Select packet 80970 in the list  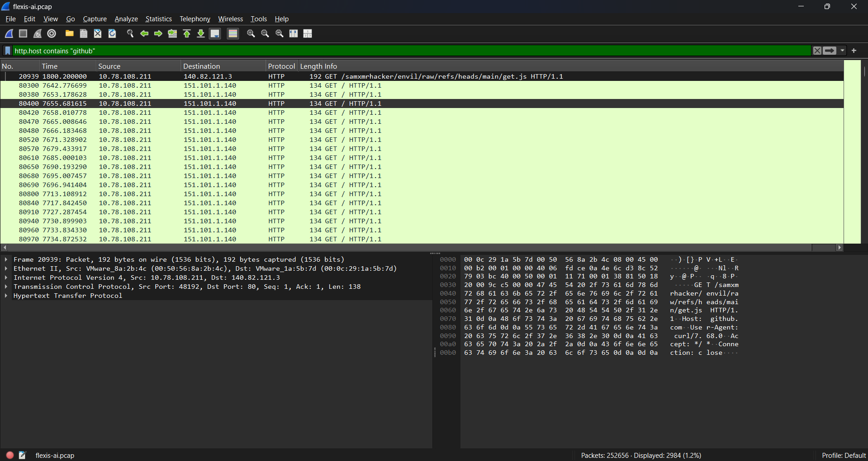click(x=422, y=239)
